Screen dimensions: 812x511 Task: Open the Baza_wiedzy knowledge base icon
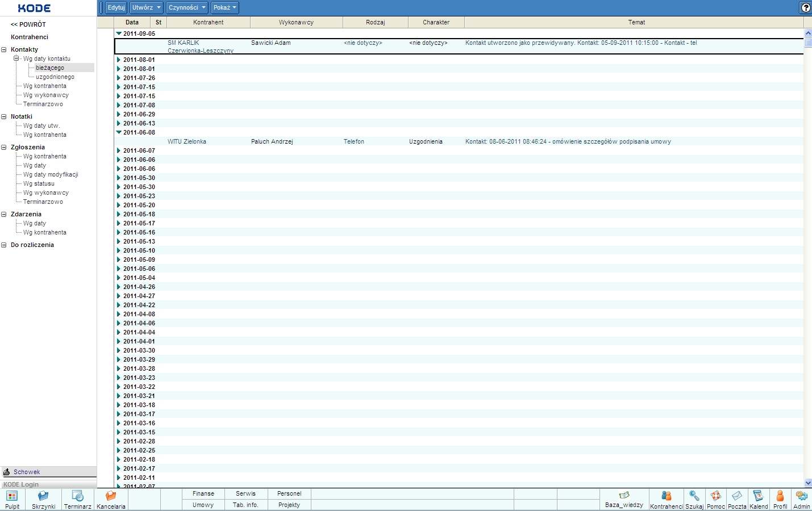624,499
